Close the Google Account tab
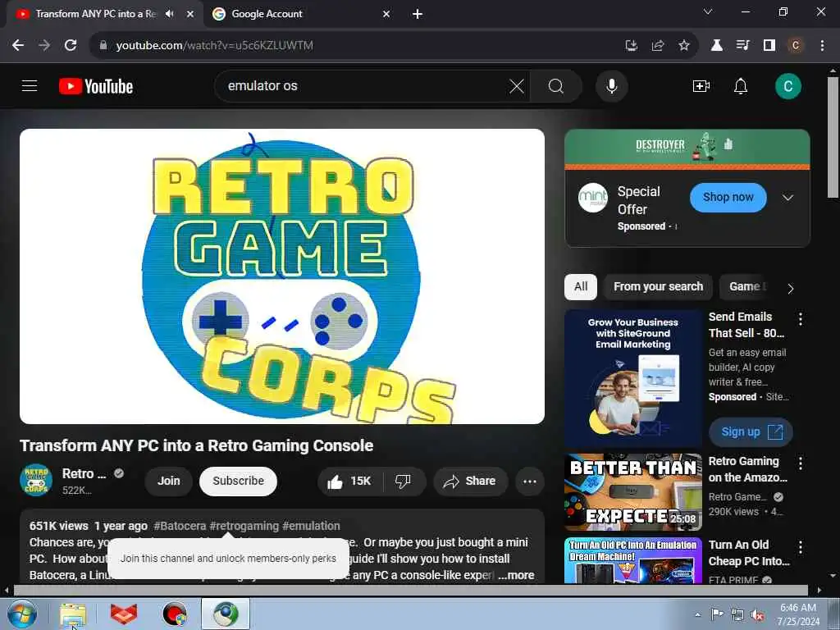Viewport: 840px width, 630px height. (x=386, y=14)
